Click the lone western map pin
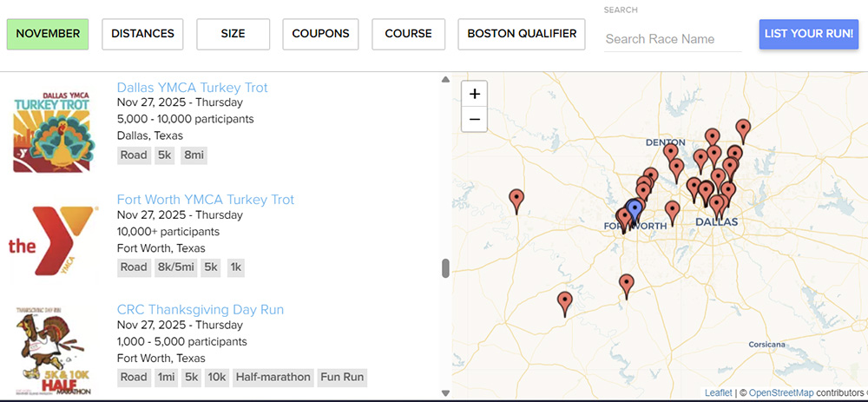The height and width of the screenshot is (402, 868). pyautogui.click(x=516, y=201)
